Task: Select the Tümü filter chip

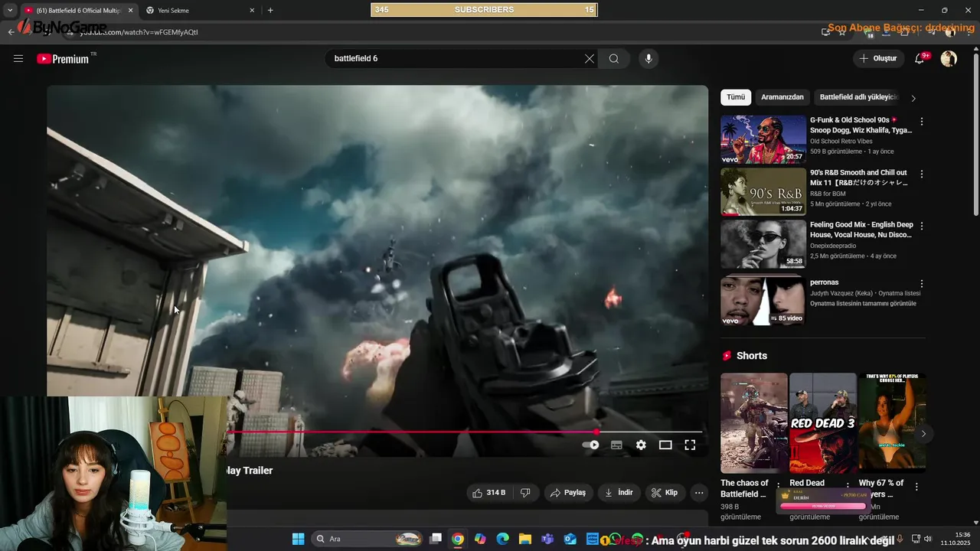Action: [x=736, y=97]
